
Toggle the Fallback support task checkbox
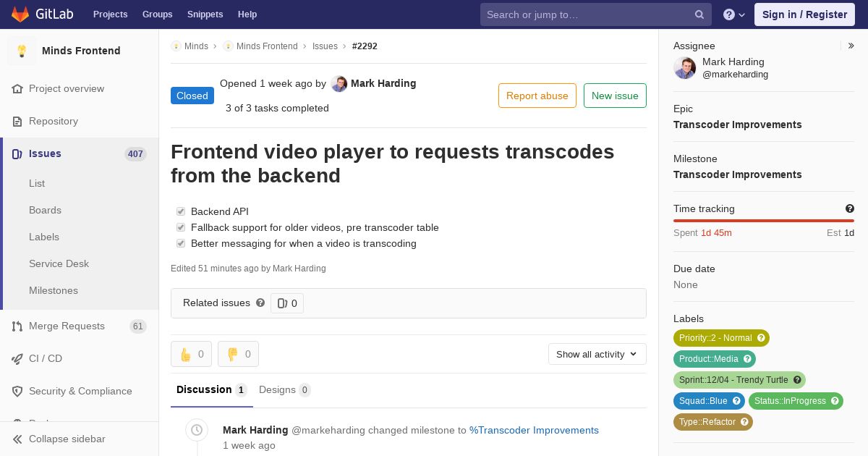181,227
